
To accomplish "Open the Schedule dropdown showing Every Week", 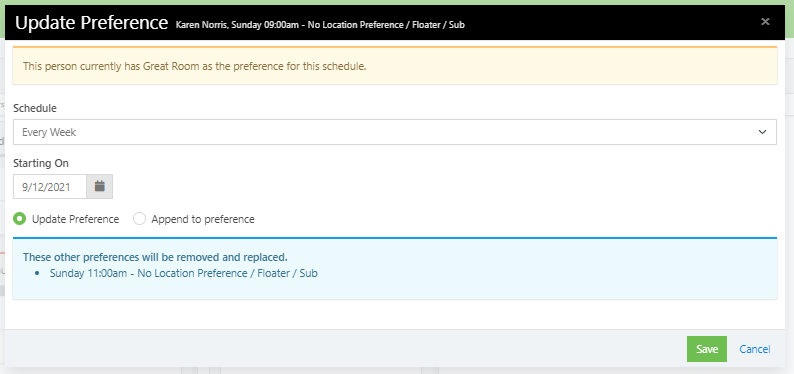I will click(394, 132).
